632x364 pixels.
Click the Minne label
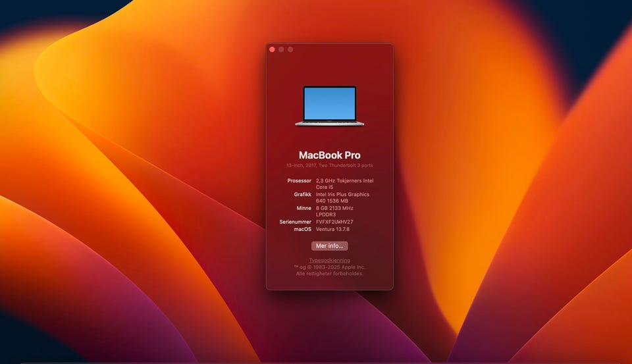pos(304,208)
